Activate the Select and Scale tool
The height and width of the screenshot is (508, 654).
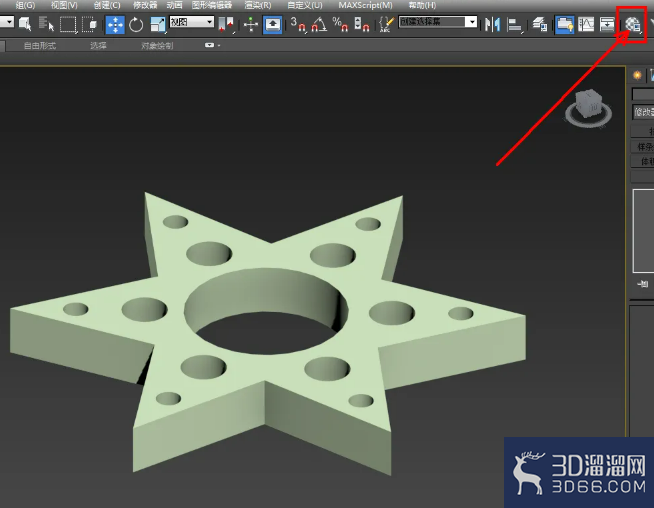coord(158,25)
